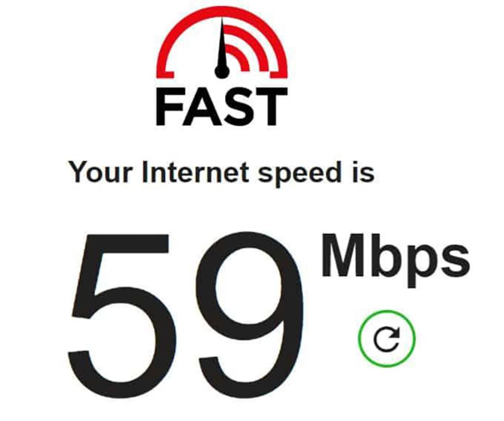Viewport: 504px width, 421px height.
Task: Click the word "Your" in the heading
Action: [x=100, y=172]
